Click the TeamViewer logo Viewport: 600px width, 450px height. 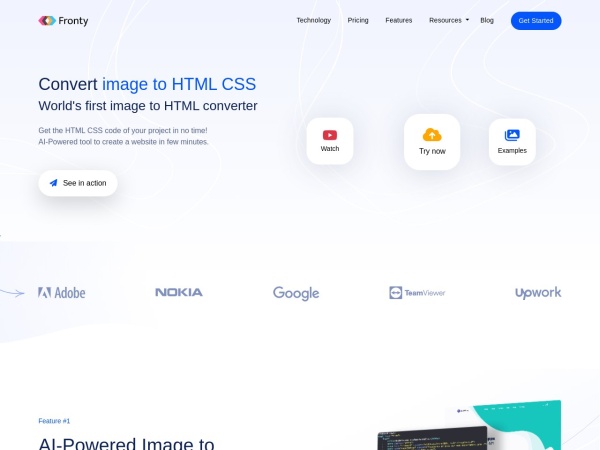tap(417, 293)
